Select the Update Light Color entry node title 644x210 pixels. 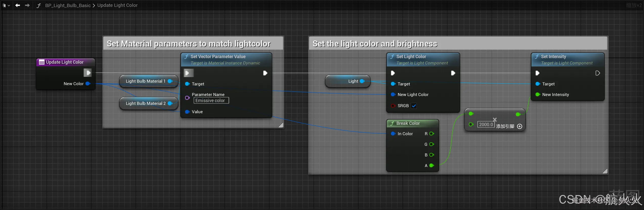pos(65,62)
